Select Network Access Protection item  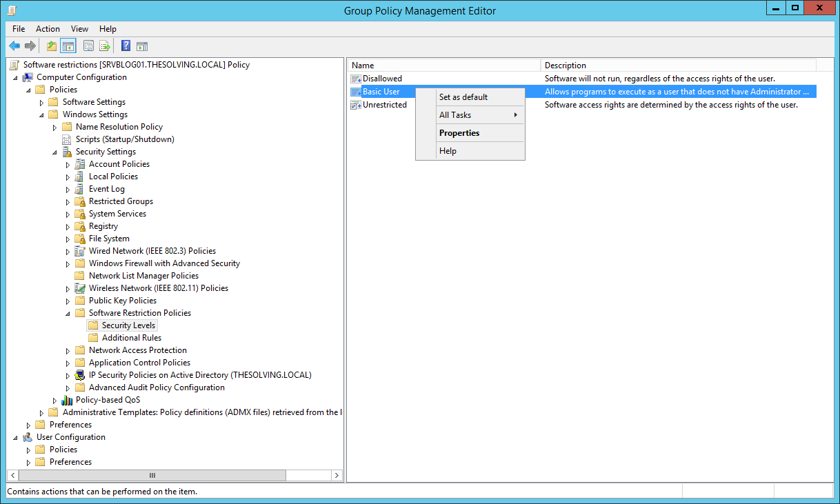(x=138, y=350)
